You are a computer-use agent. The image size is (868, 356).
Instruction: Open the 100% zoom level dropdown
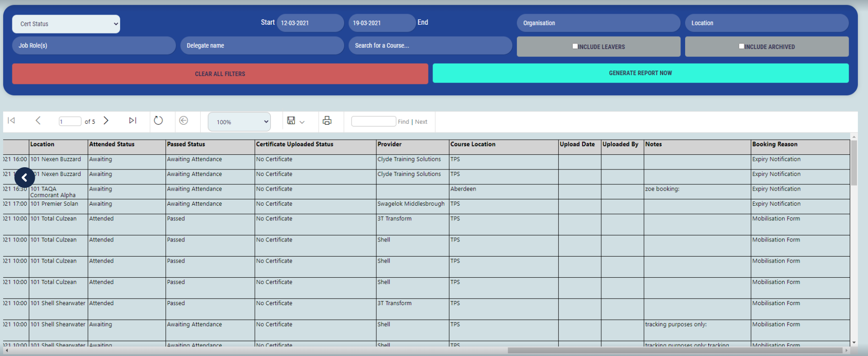click(x=239, y=122)
